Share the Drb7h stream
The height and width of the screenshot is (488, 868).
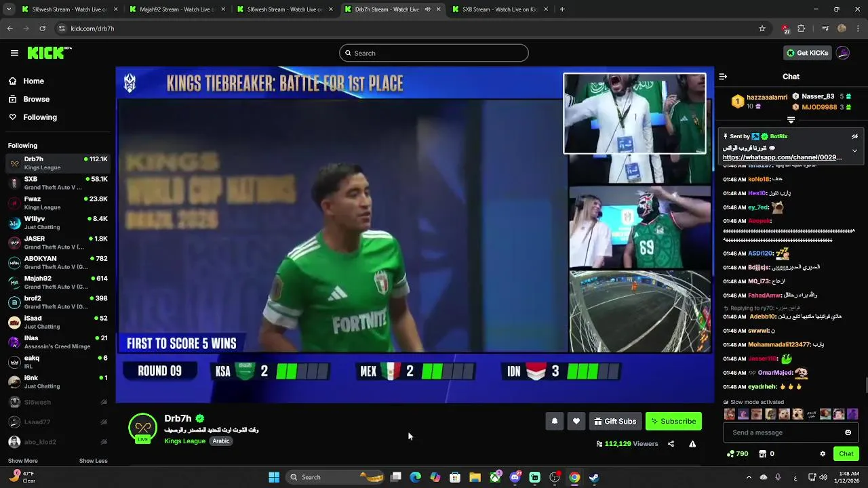pos(671,444)
